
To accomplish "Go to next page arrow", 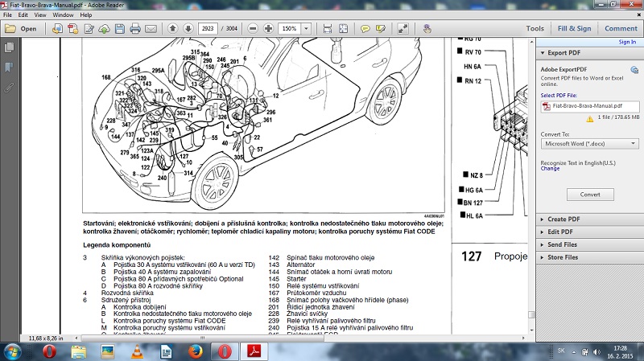I will [187, 28].
